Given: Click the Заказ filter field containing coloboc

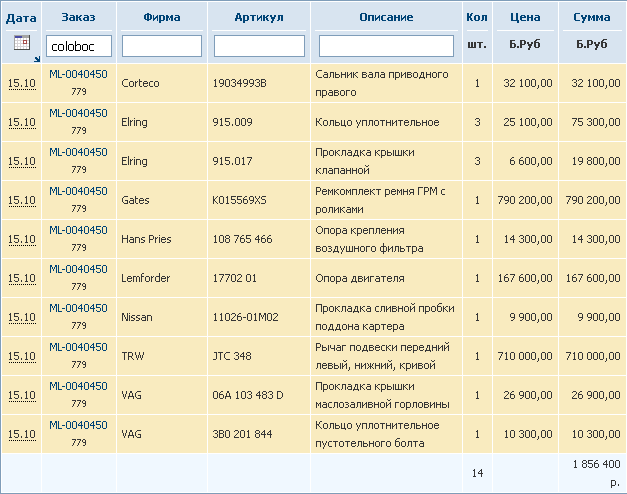Looking at the screenshot, I should pyautogui.click(x=79, y=46).
